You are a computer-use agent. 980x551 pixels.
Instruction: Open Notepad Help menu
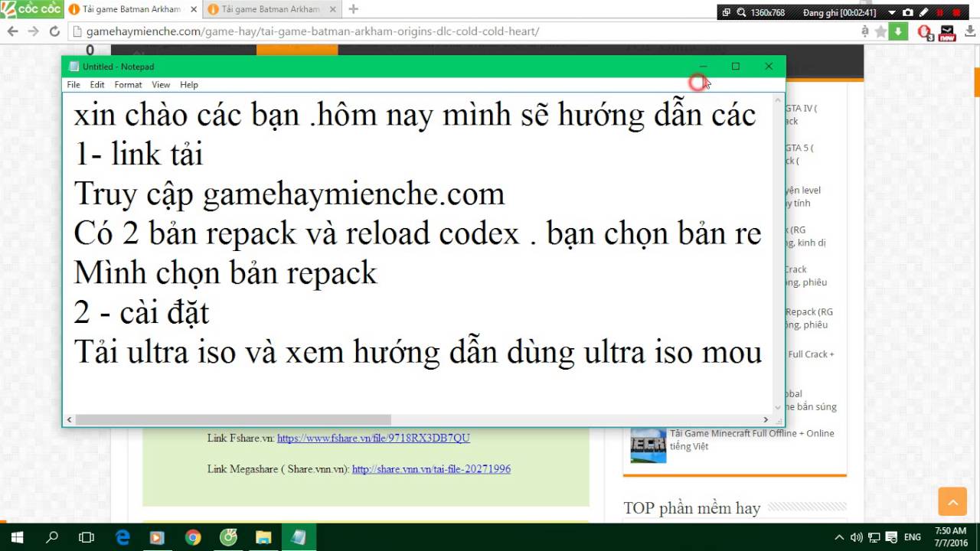click(x=189, y=85)
